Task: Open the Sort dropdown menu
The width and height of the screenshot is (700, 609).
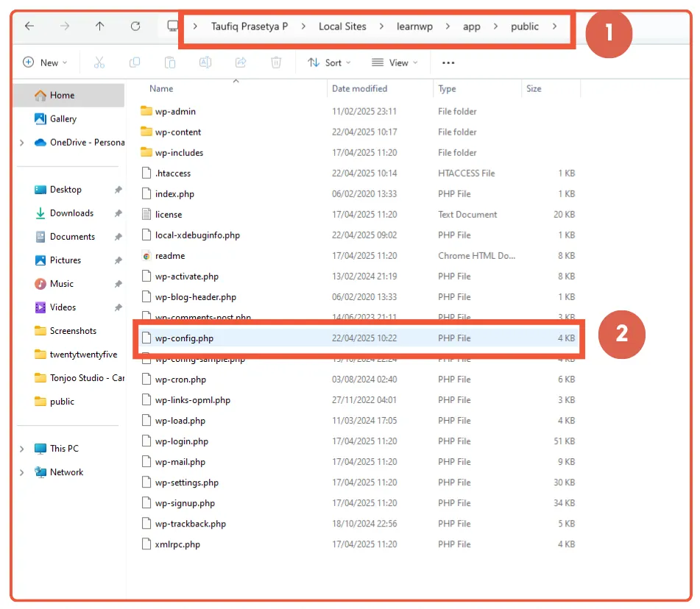Action: pyautogui.click(x=329, y=63)
